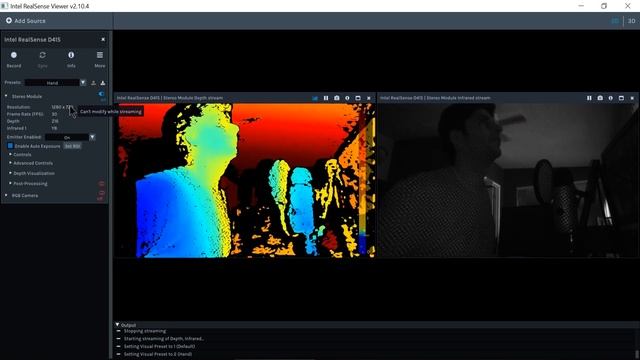Click the Output panel scrollbar
Image resolution: width=640 pixels, height=360 pixels.
click(x=637, y=353)
